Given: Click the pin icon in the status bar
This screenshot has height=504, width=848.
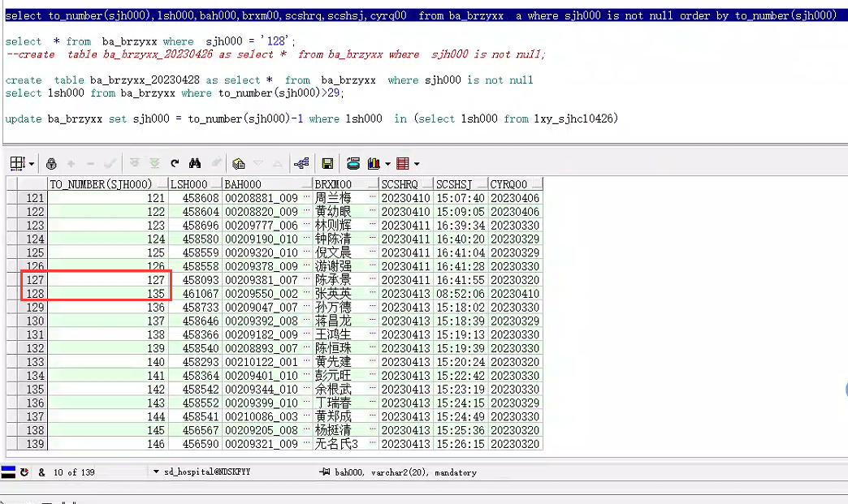Looking at the screenshot, I should [325, 472].
